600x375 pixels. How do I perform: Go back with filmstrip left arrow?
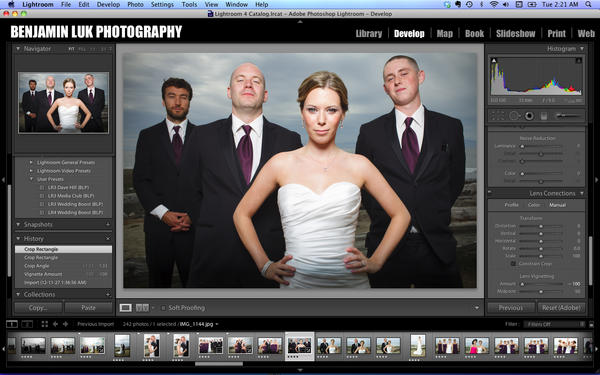point(55,324)
